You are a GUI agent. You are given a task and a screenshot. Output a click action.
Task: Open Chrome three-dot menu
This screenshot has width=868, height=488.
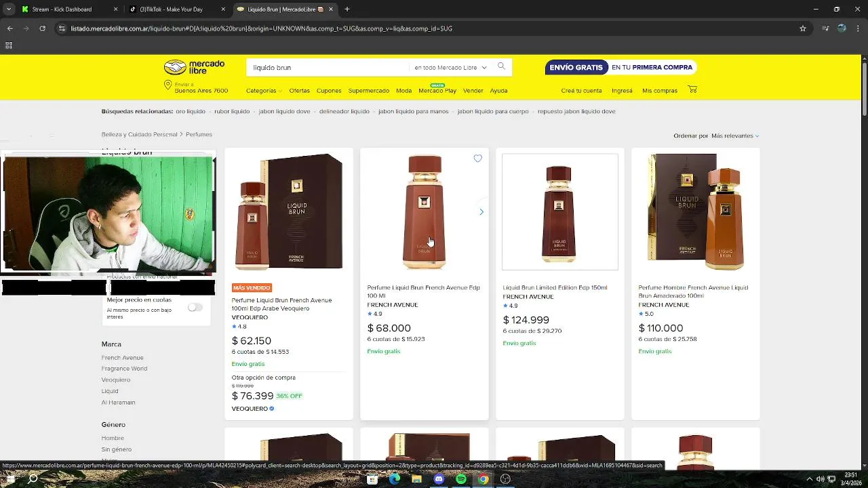coord(859,28)
